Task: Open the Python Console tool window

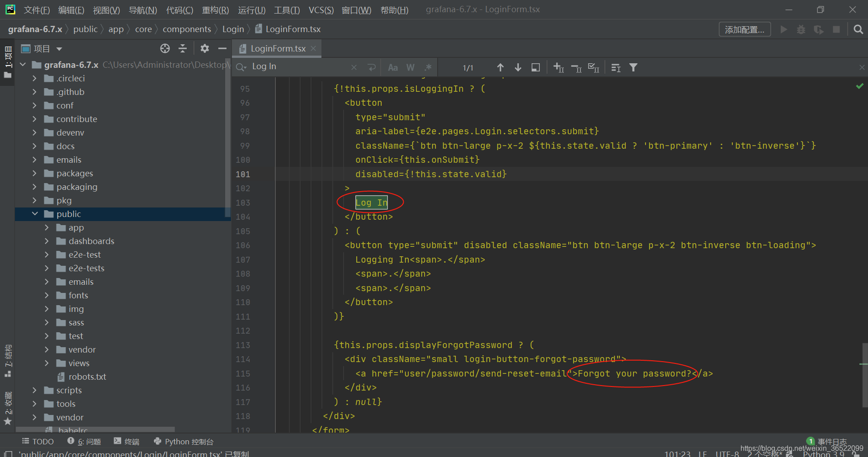Action: coord(184,442)
